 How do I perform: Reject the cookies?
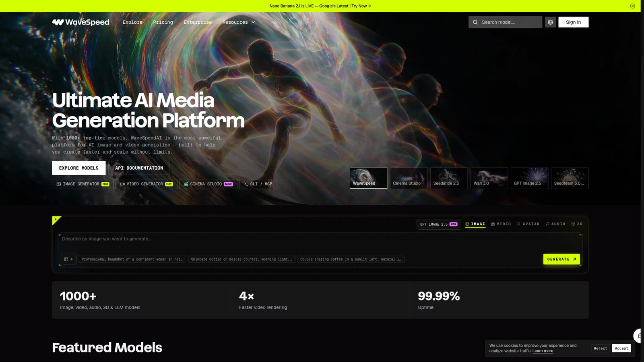(600, 348)
